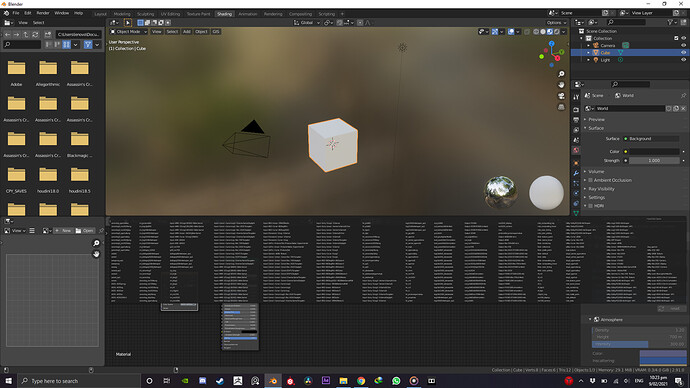Open the Output properties tab icon

tap(576, 120)
